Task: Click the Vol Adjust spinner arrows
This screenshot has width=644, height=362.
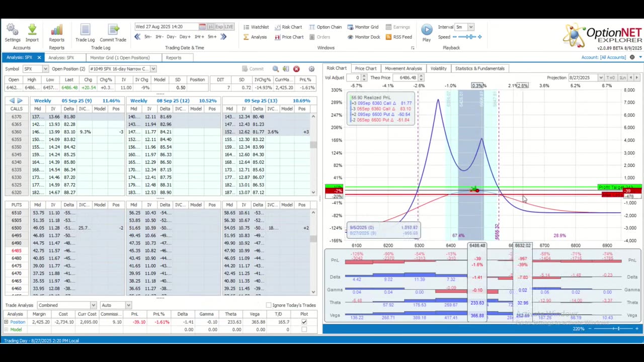Action: [x=364, y=78]
